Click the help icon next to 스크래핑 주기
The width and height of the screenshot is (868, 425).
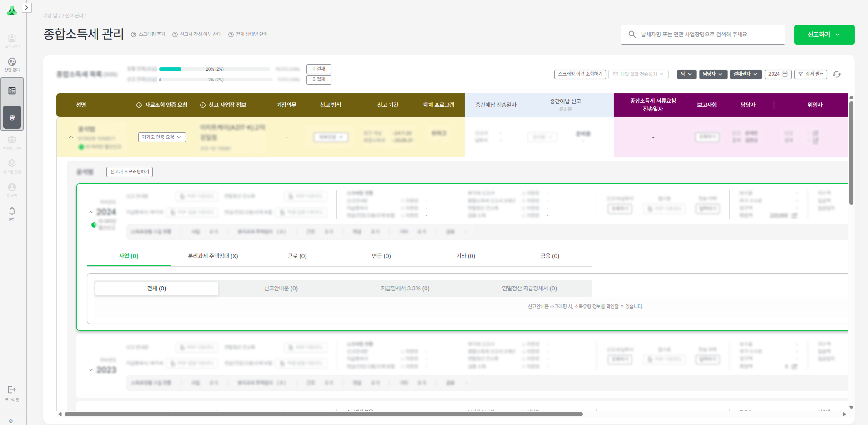click(134, 35)
